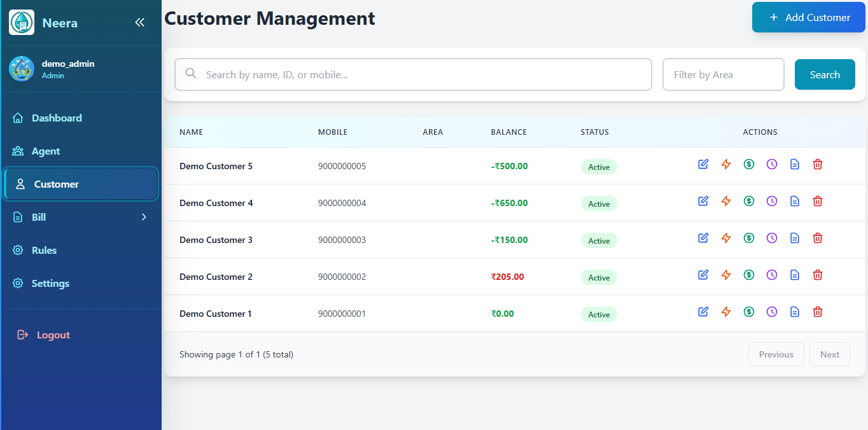Open the dollar payment icon for Demo Customer 3

coord(748,237)
